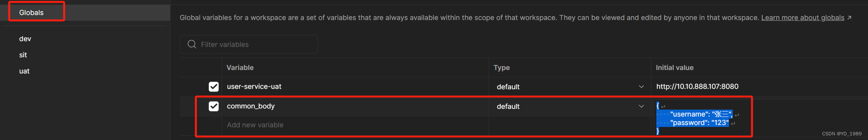Disable the common_body variable checkbox
The width and height of the screenshot is (868, 140).
pyautogui.click(x=214, y=106)
